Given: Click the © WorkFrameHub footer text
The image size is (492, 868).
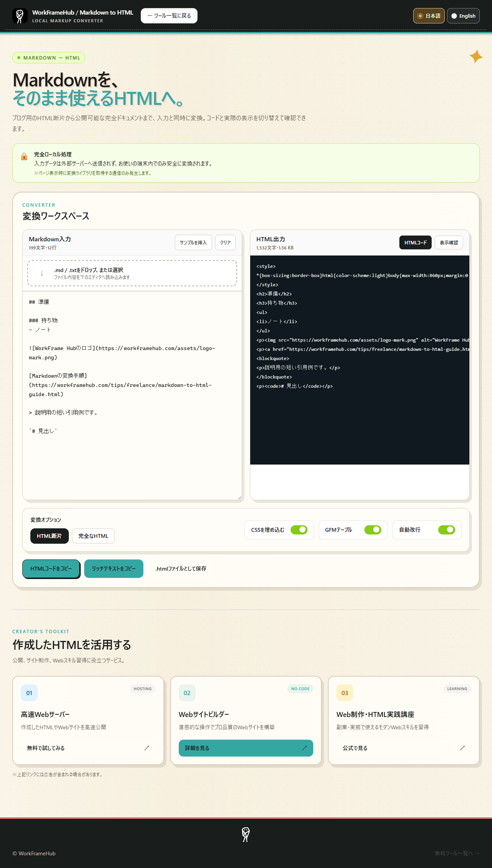Looking at the screenshot, I should click(x=34, y=853).
